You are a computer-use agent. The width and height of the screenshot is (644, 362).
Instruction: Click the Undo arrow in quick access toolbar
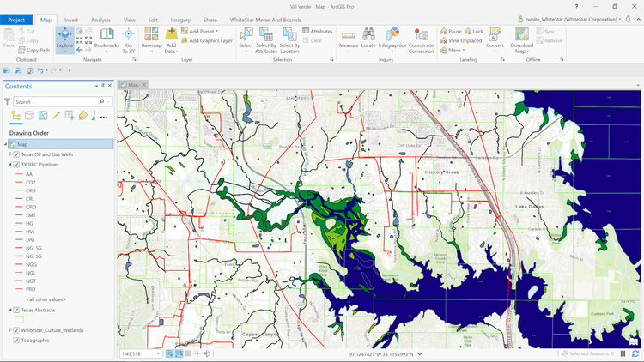40,70
